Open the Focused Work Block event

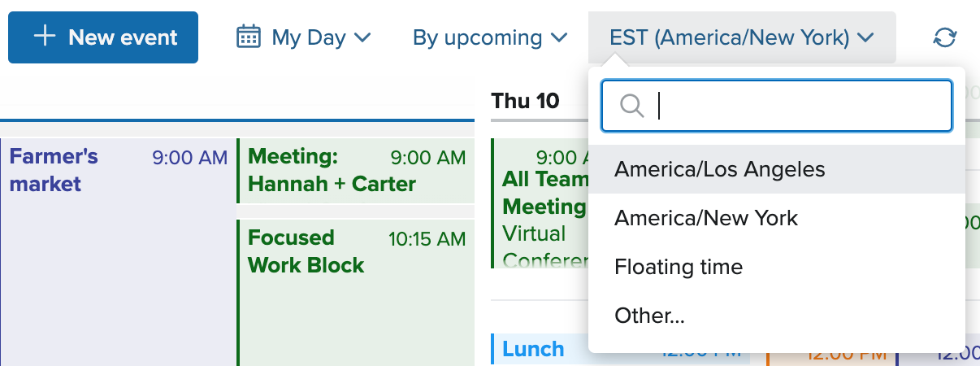355,293
